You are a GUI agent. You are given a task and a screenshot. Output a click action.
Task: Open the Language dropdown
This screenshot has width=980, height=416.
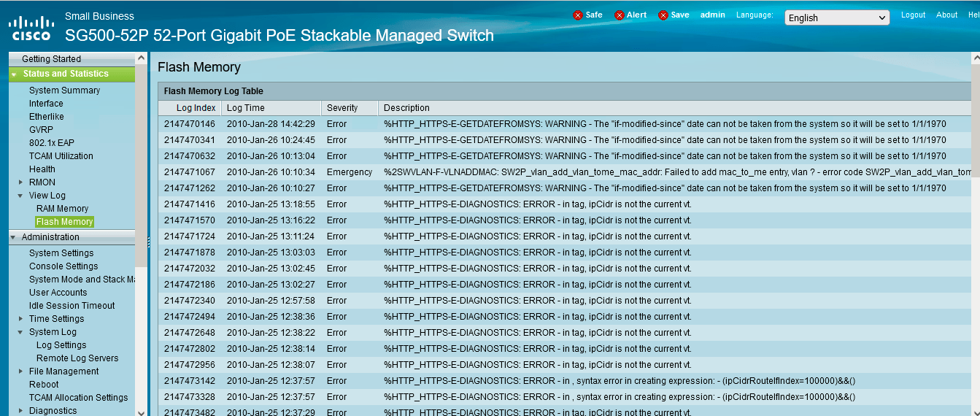pos(837,18)
